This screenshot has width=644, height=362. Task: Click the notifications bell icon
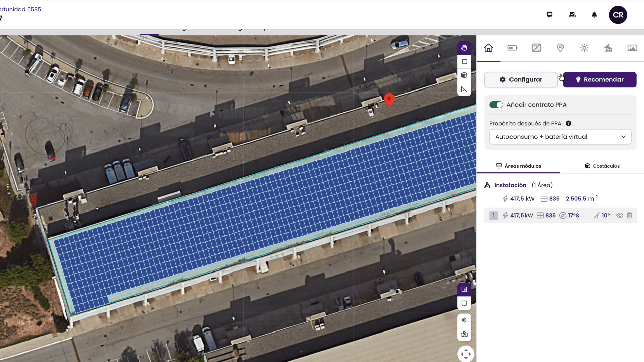pyautogui.click(x=594, y=15)
